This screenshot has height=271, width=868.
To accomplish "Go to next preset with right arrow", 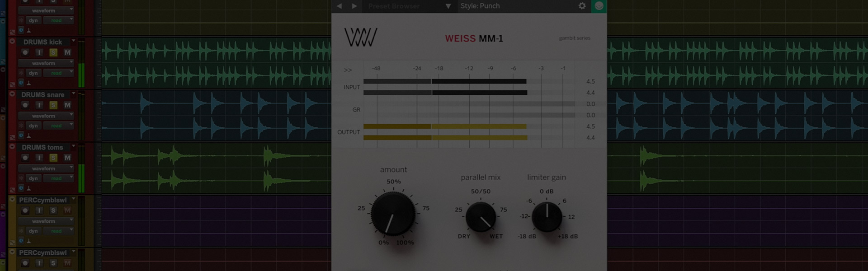I will [x=354, y=6].
